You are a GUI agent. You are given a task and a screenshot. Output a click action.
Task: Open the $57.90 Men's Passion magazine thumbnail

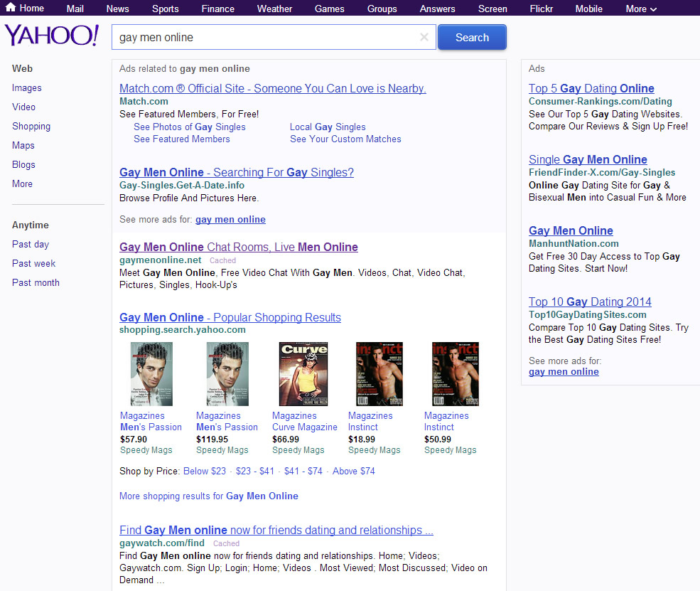point(151,374)
